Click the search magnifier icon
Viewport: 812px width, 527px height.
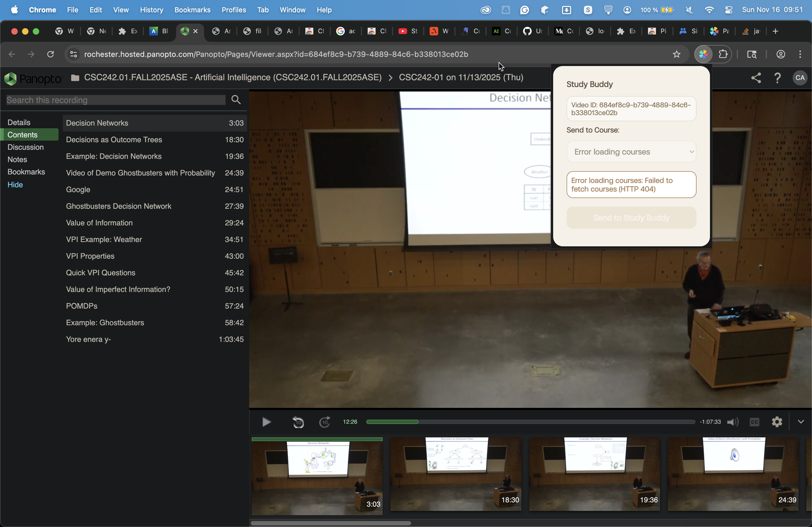236,100
